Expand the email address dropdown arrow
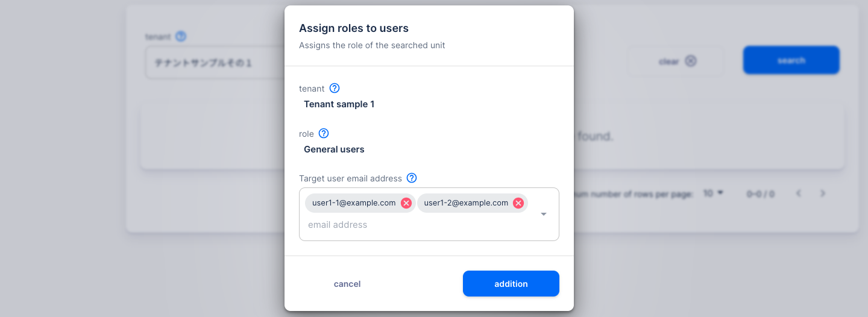Image resolution: width=868 pixels, height=317 pixels. tap(544, 214)
